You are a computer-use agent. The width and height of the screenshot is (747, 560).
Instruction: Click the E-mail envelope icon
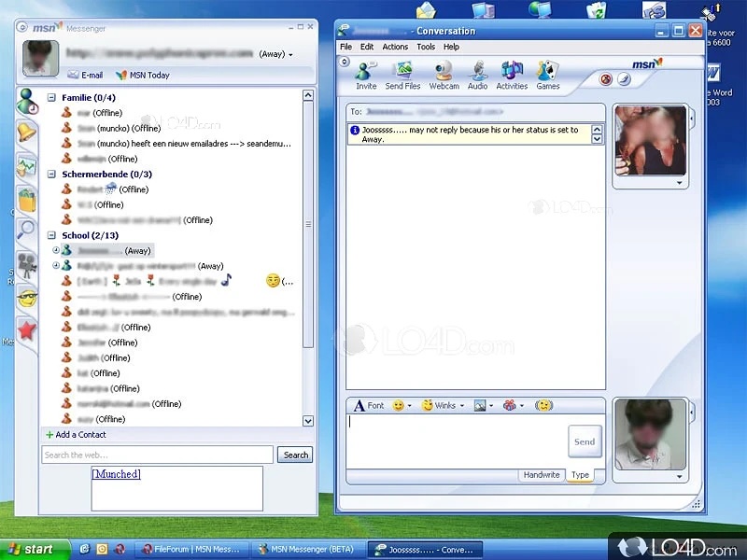click(73, 75)
